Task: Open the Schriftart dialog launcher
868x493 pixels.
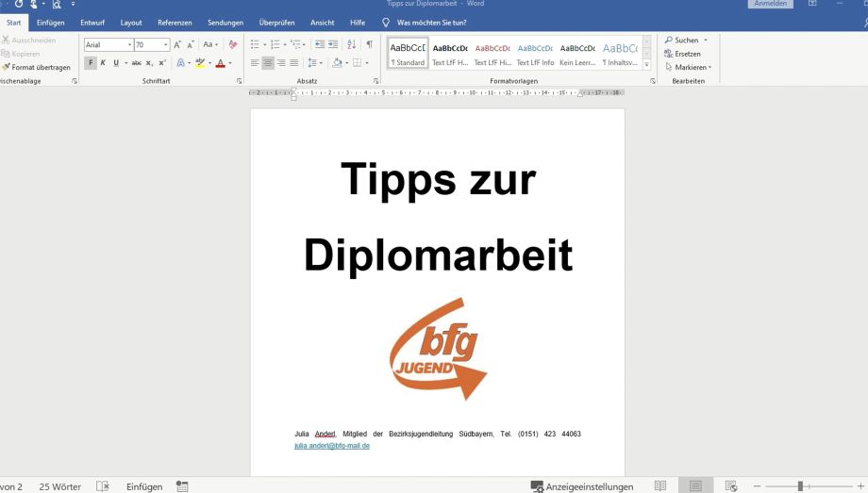Action: 239,81
